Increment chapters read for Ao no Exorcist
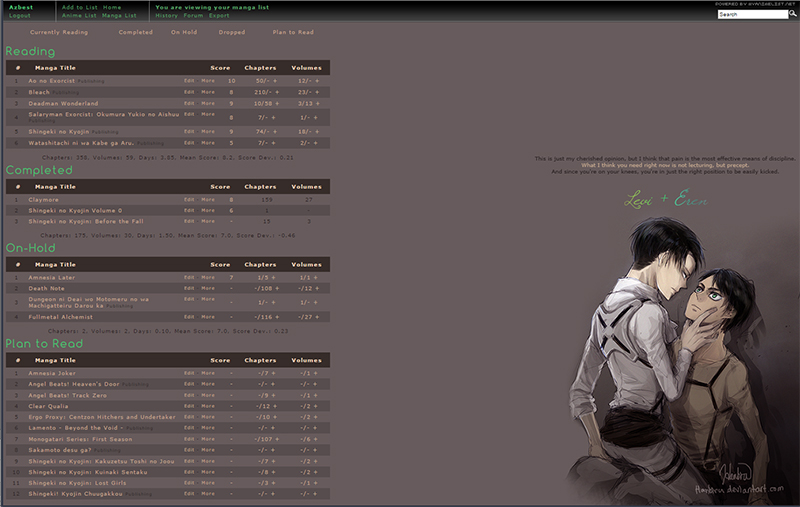800x507 pixels. click(x=275, y=81)
